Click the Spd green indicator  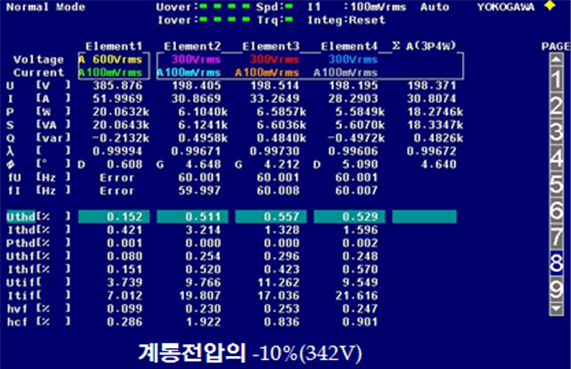(x=289, y=6)
